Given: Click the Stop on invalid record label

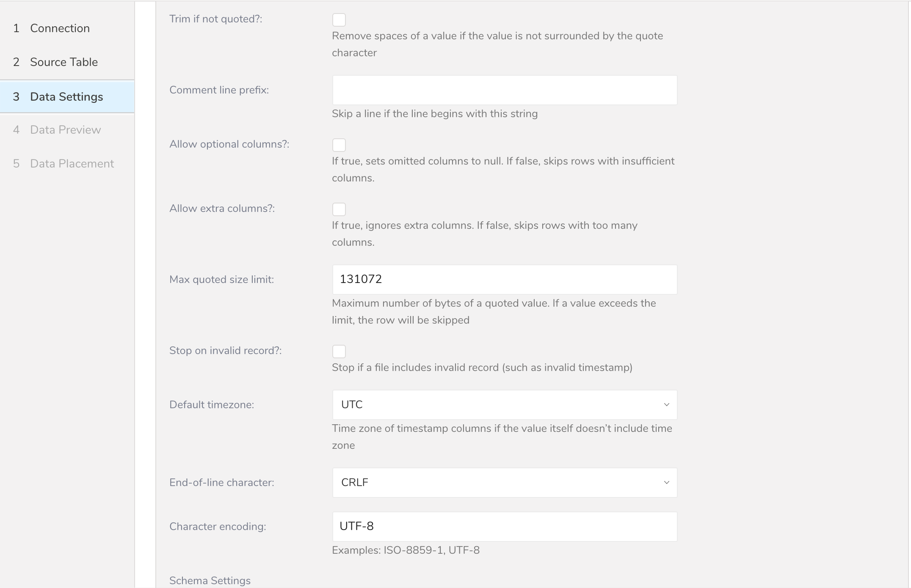Looking at the screenshot, I should point(225,351).
